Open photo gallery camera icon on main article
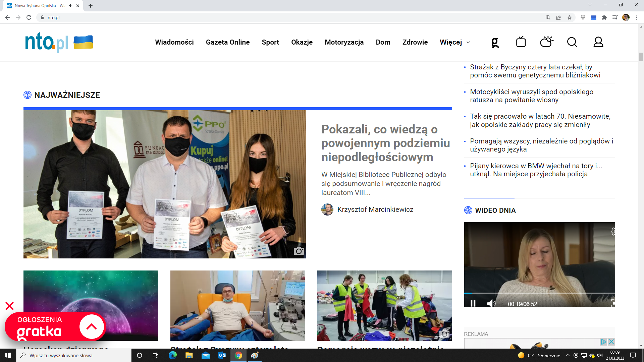Viewport: 644px width, 362px height. (299, 251)
